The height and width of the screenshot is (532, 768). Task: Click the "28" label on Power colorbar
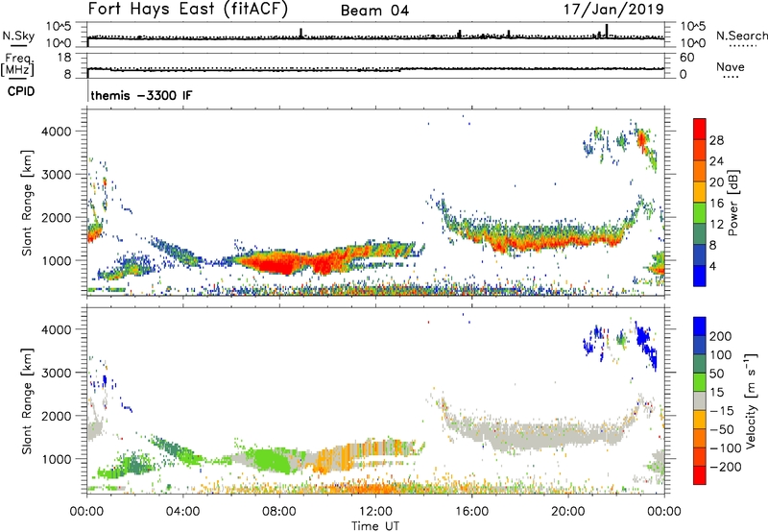716,140
